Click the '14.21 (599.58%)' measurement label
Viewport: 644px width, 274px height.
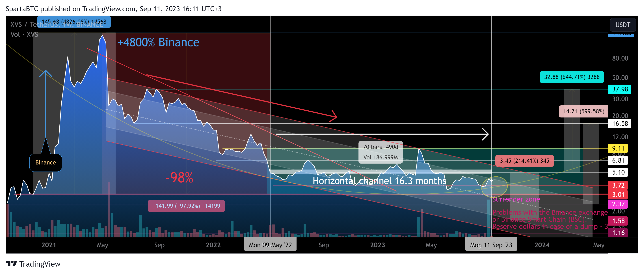pos(583,111)
